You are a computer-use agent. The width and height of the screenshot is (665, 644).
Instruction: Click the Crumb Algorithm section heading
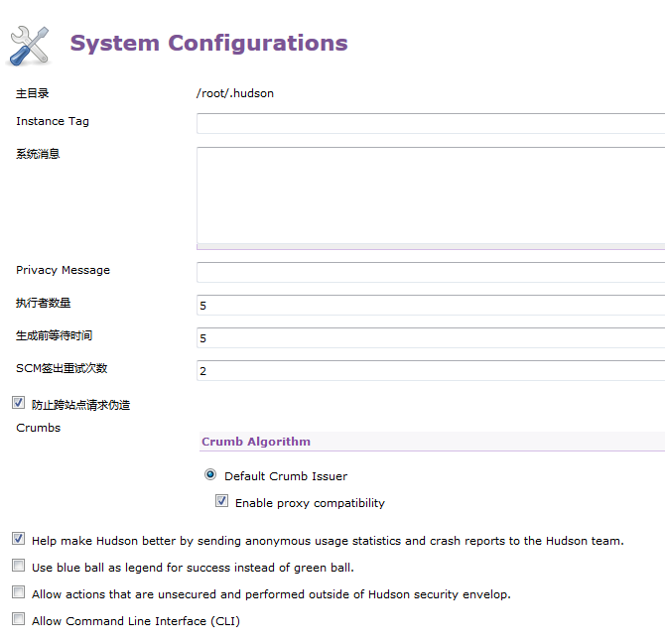(x=256, y=442)
